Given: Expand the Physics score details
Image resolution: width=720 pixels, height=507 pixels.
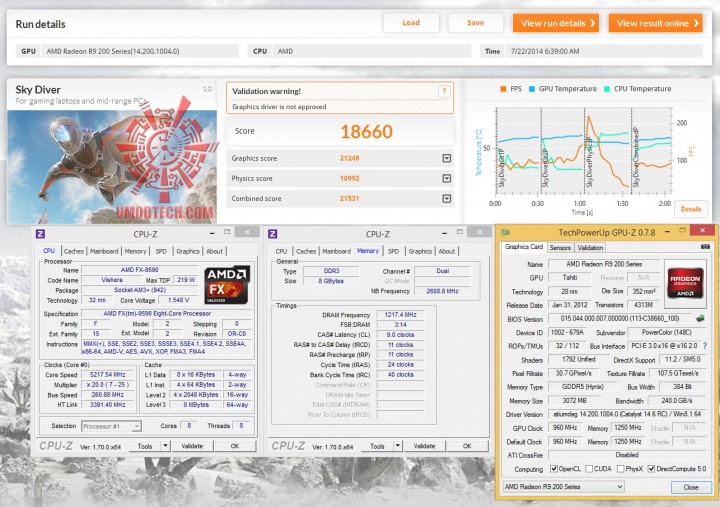Looking at the screenshot, I should point(446,178).
